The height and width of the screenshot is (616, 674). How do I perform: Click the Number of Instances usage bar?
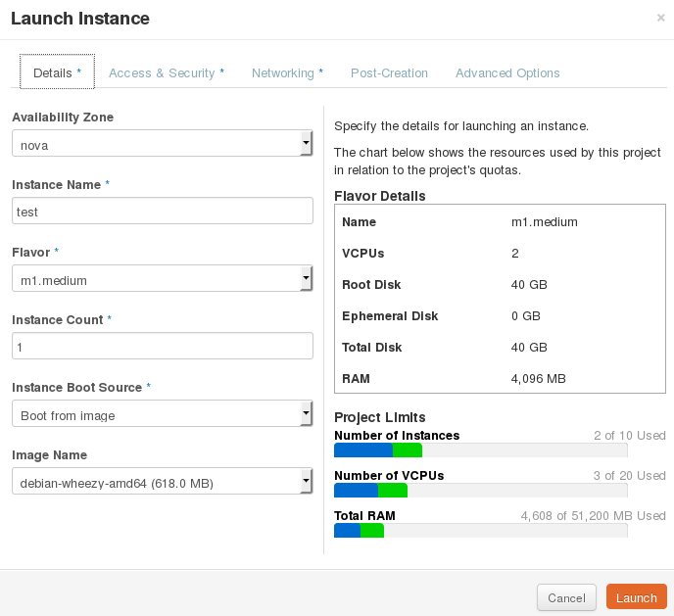click(480, 450)
